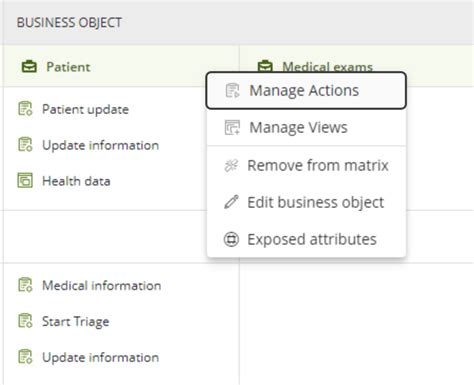Click the Patient update action icon
The height and width of the screenshot is (385, 474).
[25, 109]
